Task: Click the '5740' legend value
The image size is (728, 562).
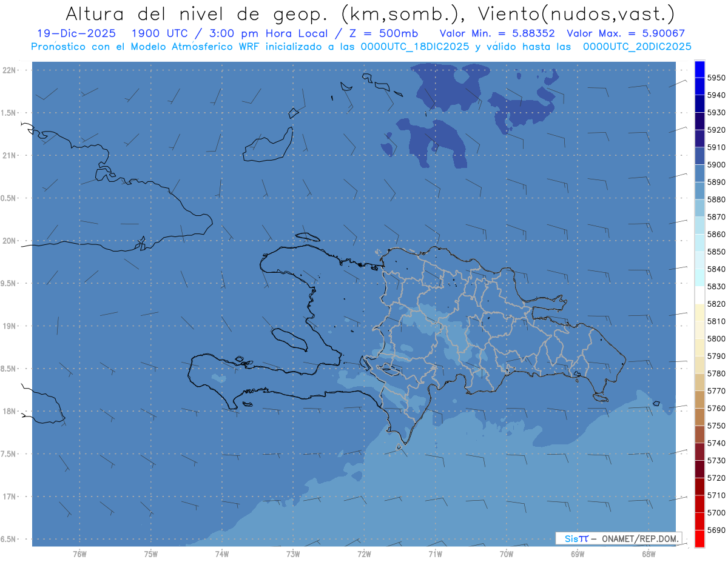Action: point(716,443)
